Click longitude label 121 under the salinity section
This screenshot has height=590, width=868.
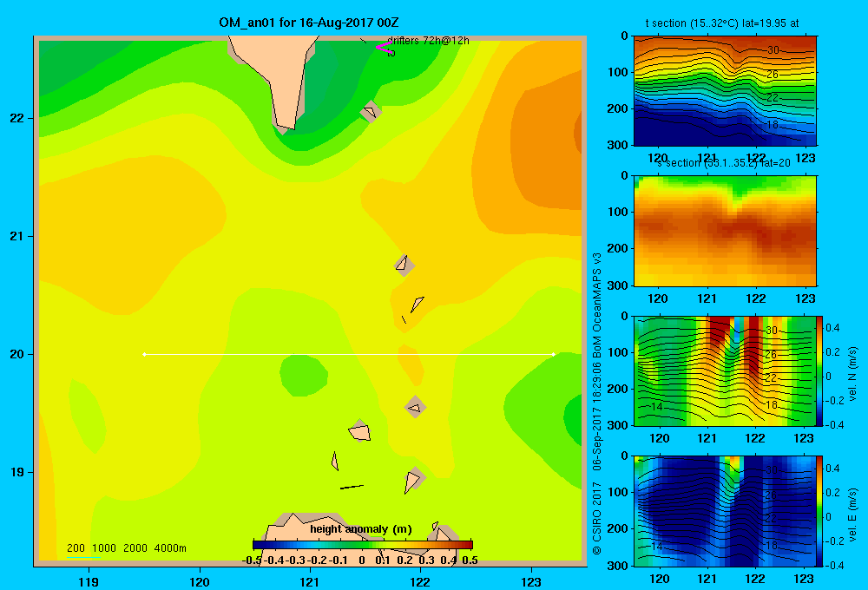click(707, 298)
